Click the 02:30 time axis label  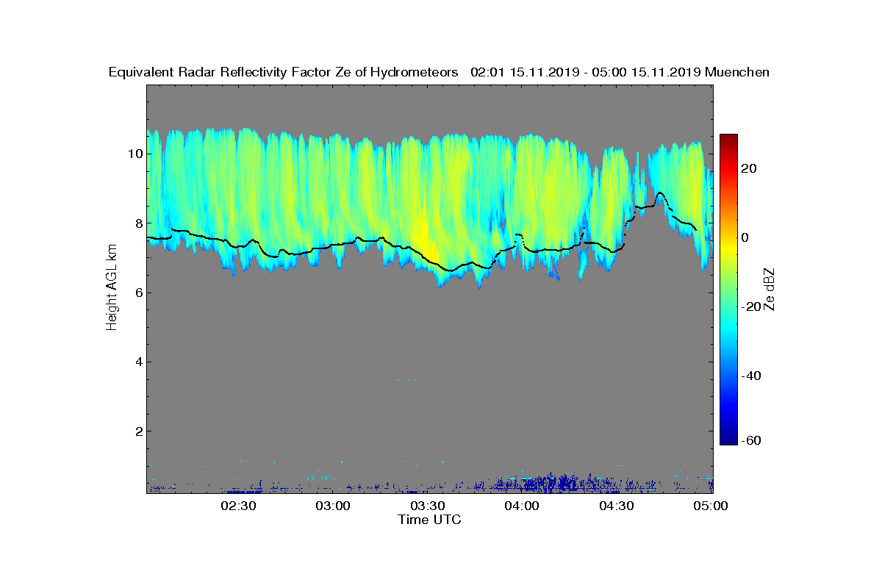coord(238,506)
